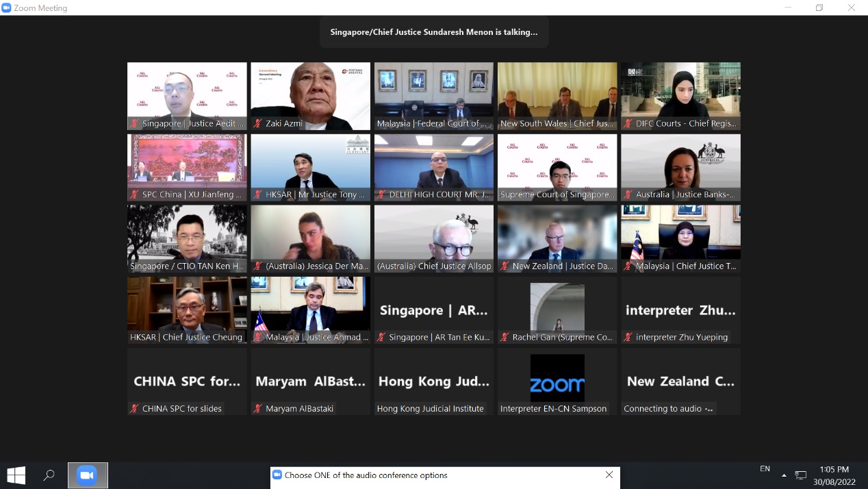Select the Supreme Court of Singapore video tile
This screenshot has height=489, width=868.
(x=557, y=168)
